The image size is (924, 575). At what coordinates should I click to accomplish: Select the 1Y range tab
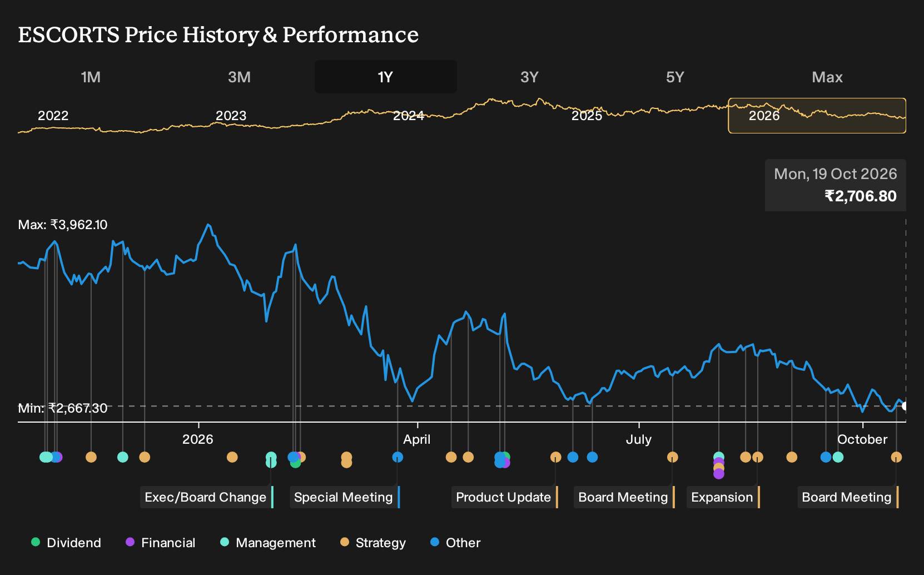385,77
